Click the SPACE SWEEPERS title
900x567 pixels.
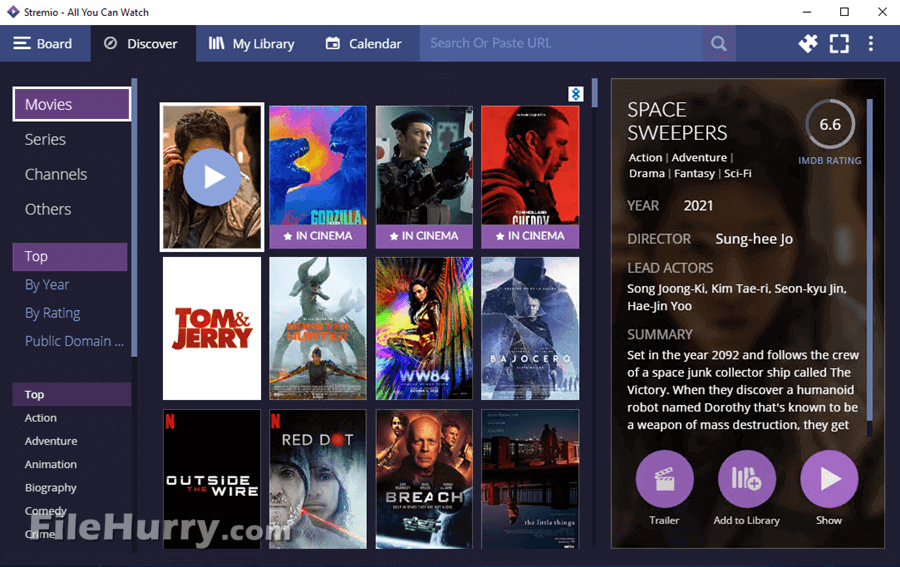[x=677, y=121]
